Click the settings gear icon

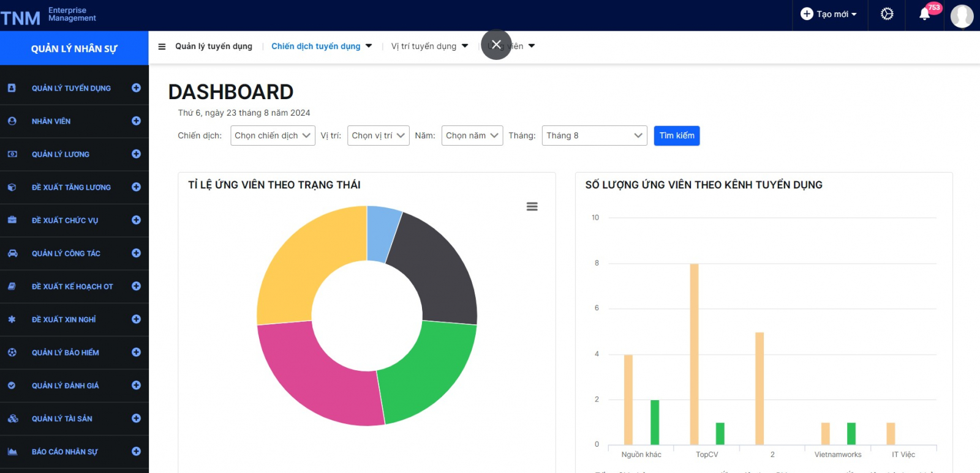[x=887, y=14]
